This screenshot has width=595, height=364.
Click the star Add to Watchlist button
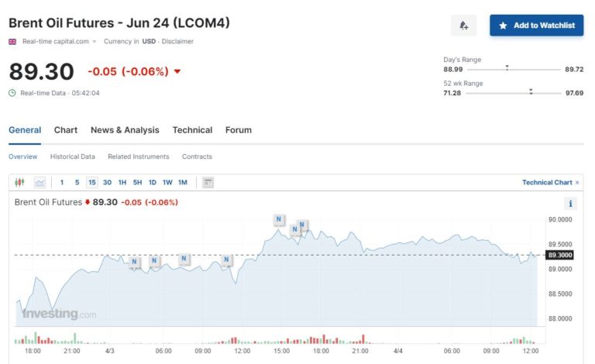point(536,26)
